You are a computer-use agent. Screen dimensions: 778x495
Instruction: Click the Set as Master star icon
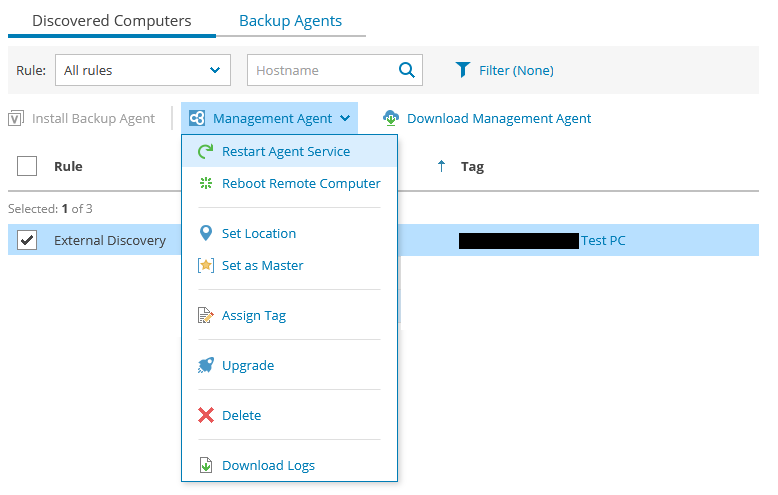click(x=205, y=265)
